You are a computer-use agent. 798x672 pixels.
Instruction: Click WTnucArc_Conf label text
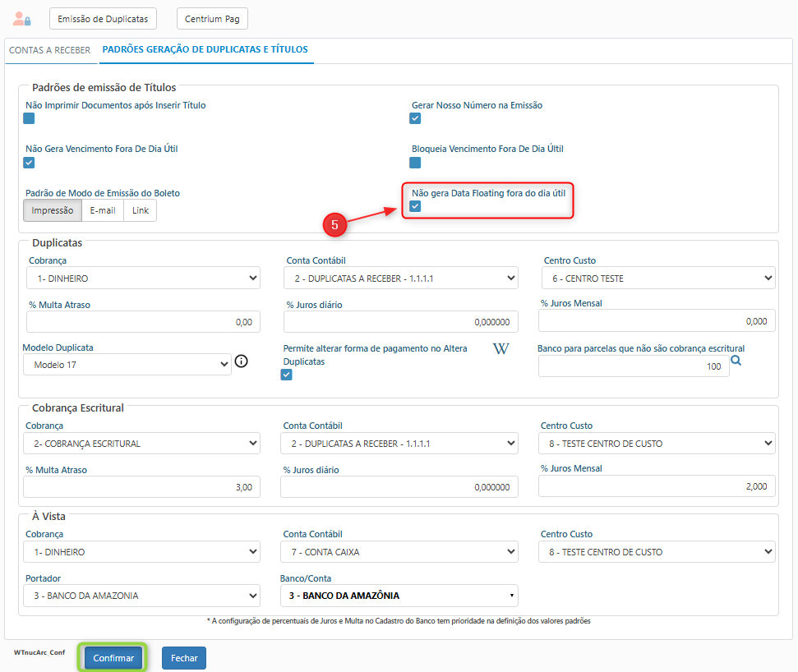[x=39, y=652]
